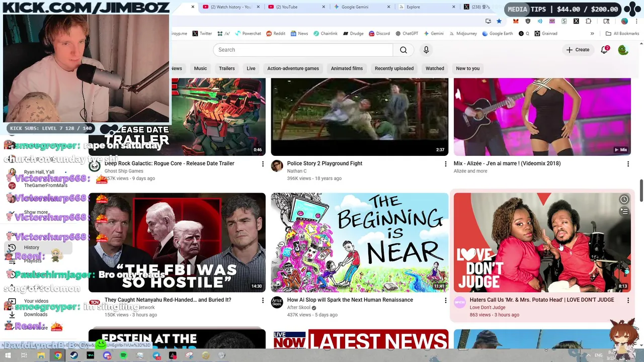This screenshot has width=644, height=362.
Task: Click The Beginning is Near thumbnail
Action: 360,242
